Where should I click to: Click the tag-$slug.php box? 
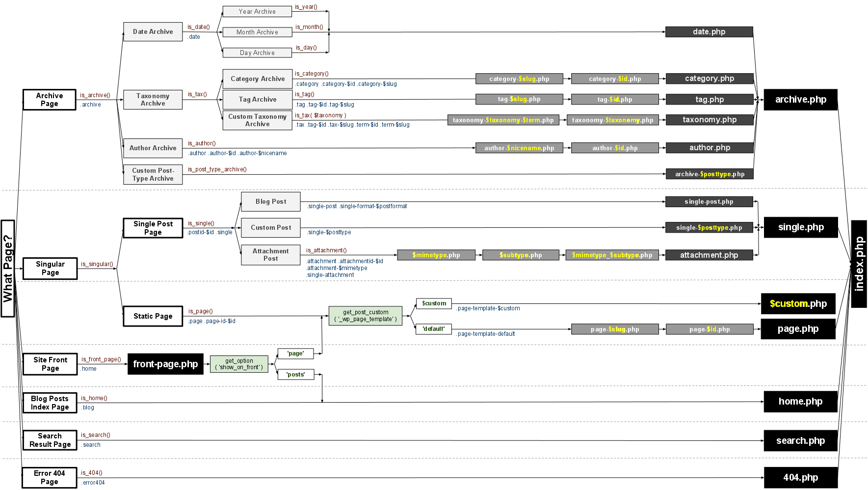519,99
